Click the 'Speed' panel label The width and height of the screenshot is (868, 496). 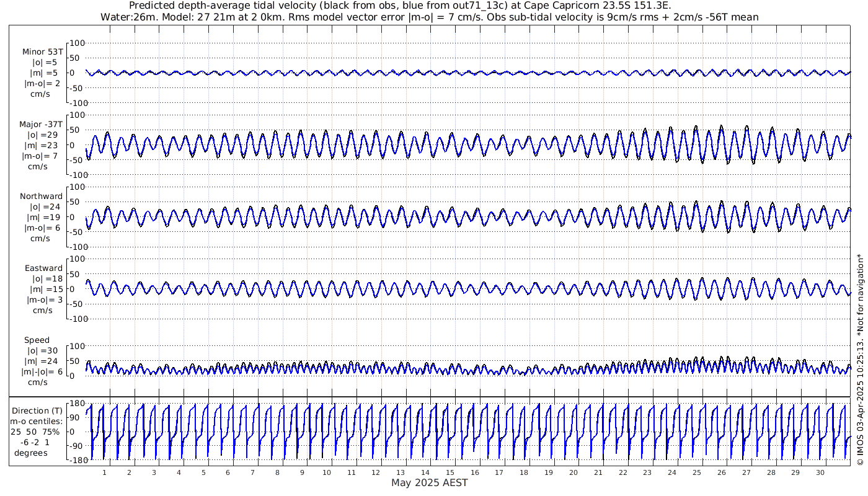coord(37,340)
